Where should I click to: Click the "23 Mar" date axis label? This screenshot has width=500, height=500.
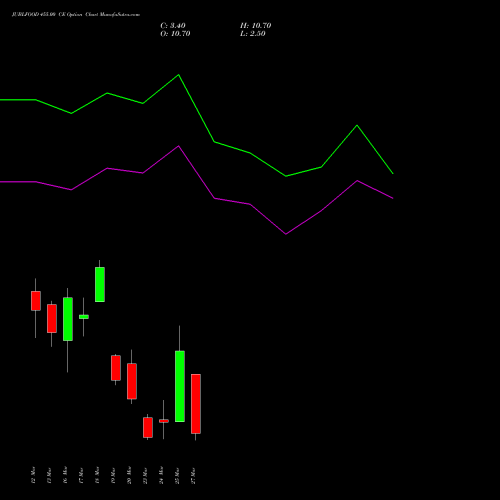pyautogui.click(x=145, y=475)
